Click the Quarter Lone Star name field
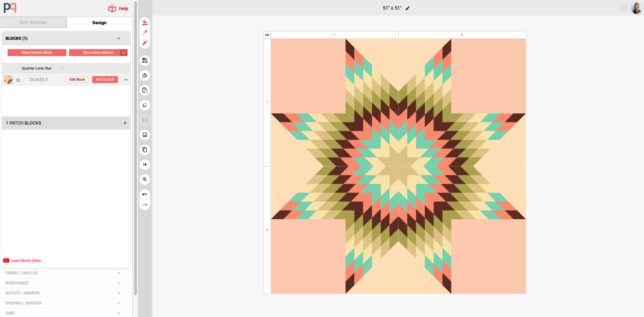 point(37,68)
